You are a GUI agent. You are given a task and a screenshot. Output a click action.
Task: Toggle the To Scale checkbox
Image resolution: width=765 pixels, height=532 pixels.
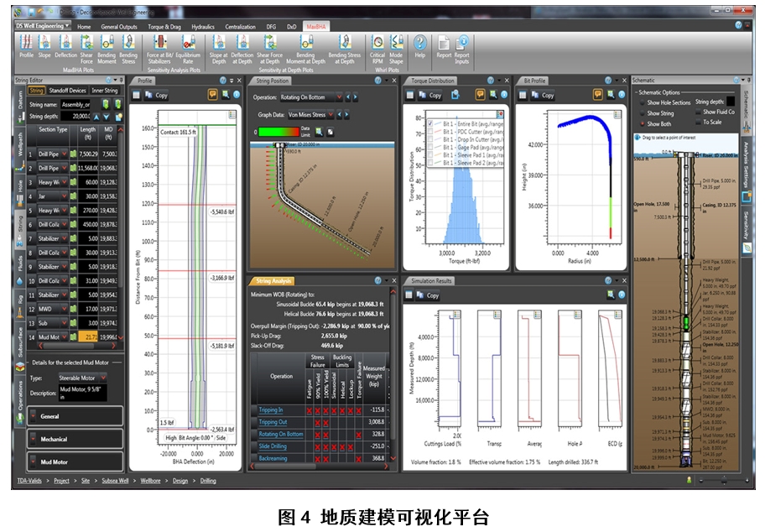pyautogui.click(x=698, y=123)
